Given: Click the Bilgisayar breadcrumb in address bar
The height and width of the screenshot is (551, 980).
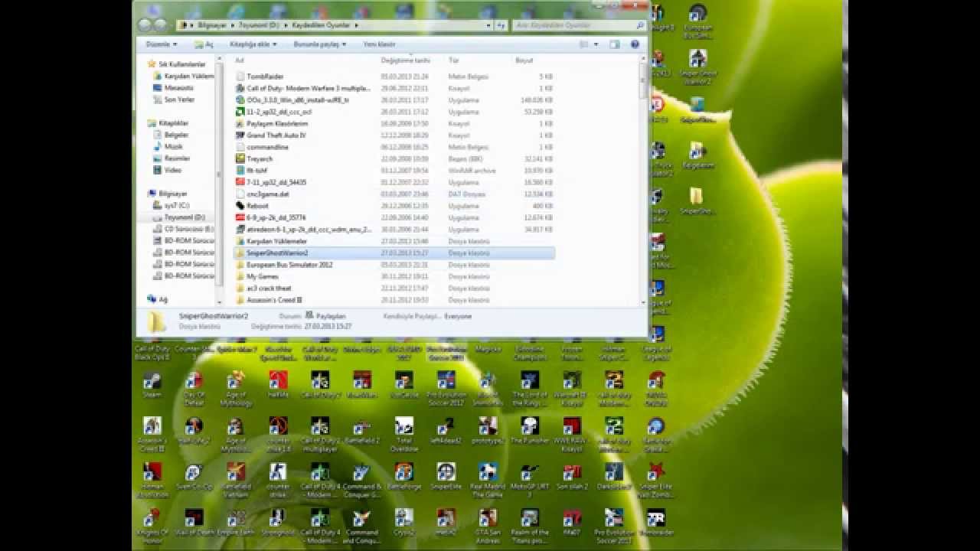Looking at the screenshot, I should [x=214, y=25].
